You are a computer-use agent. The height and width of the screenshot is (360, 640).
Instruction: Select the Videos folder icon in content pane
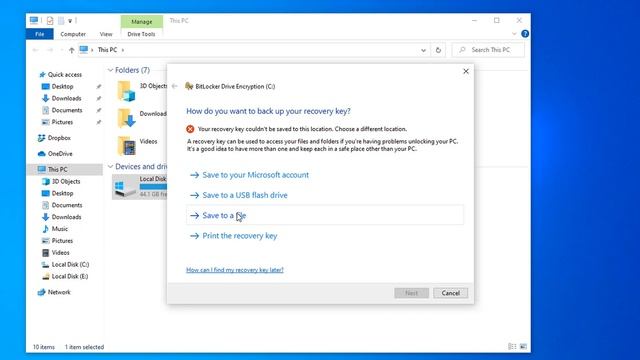(126, 146)
